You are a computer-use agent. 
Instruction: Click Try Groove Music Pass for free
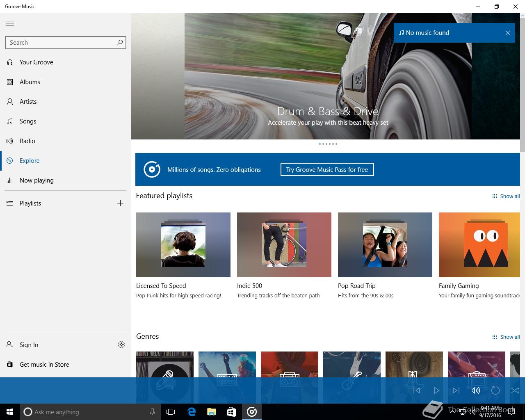[327, 170]
